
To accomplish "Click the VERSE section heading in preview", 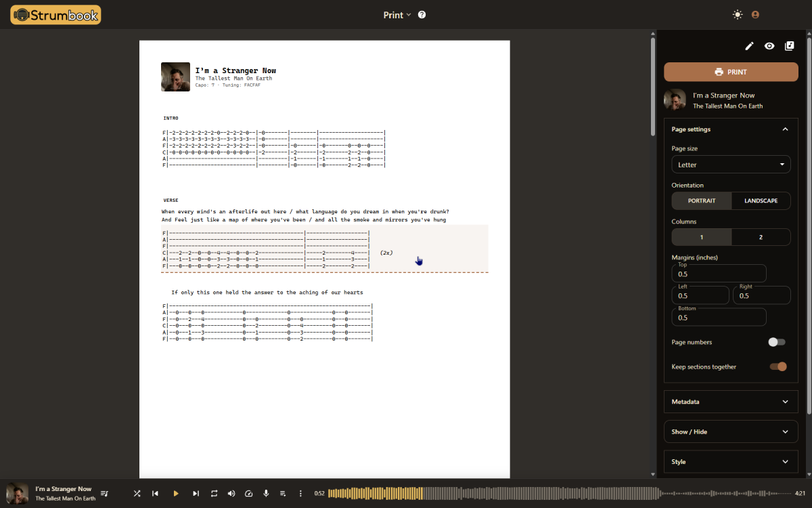I will 171,200.
